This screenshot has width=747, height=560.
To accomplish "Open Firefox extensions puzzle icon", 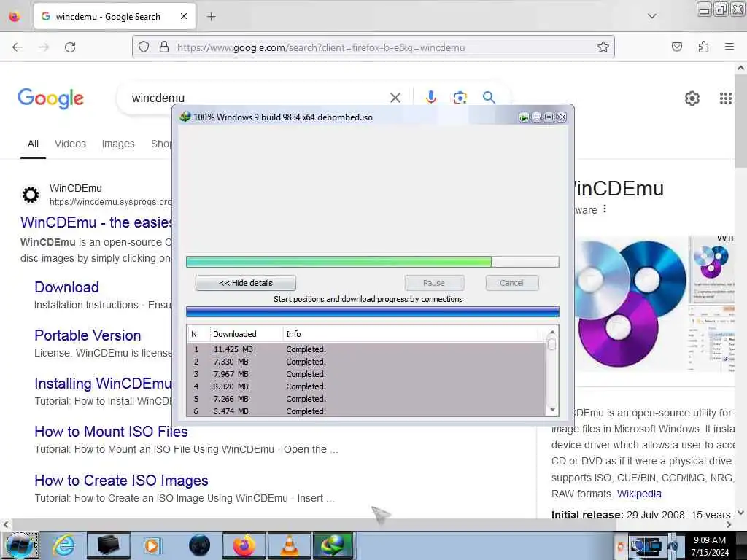I will pos(703,47).
